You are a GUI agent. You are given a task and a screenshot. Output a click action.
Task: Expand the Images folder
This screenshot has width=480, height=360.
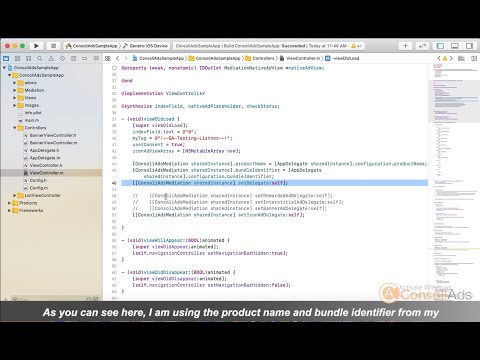tap(14, 105)
